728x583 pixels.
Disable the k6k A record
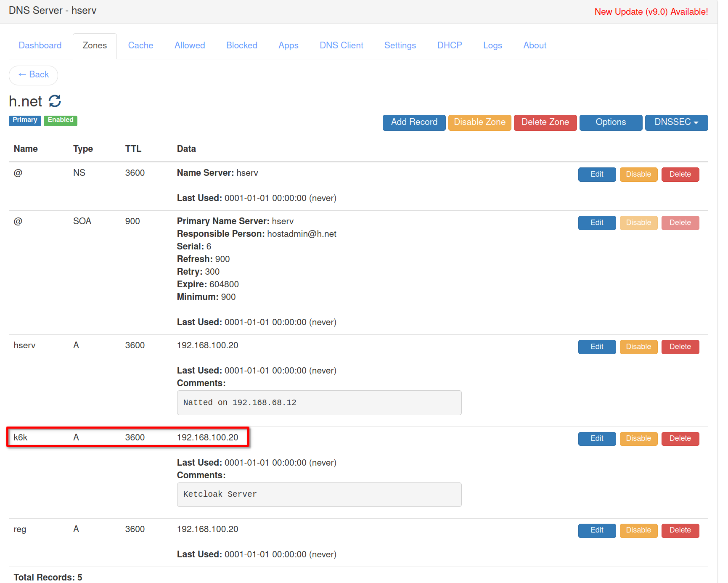tap(638, 438)
